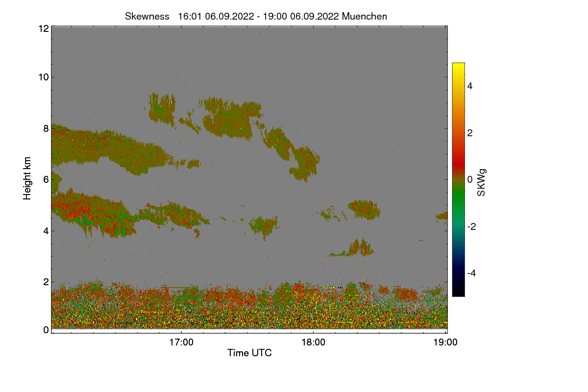Click the black bottom of the colorbar
This screenshot has height=392, width=588.
[x=458, y=293]
